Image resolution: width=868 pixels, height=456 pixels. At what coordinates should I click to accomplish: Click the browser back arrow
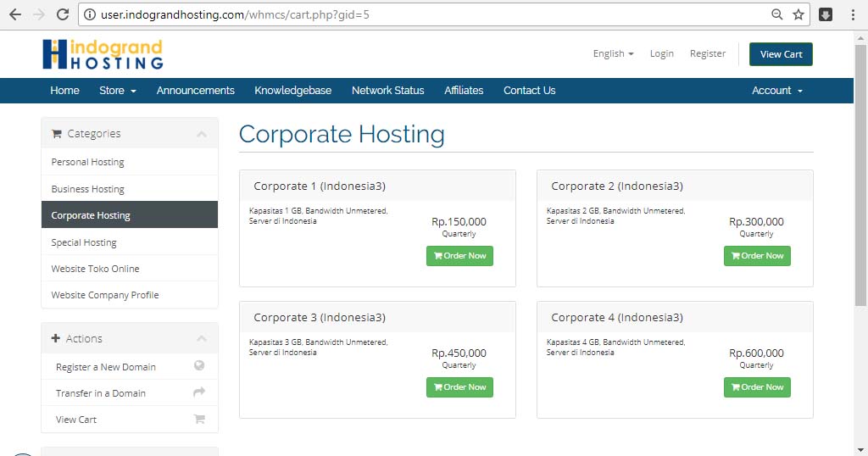coord(14,14)
